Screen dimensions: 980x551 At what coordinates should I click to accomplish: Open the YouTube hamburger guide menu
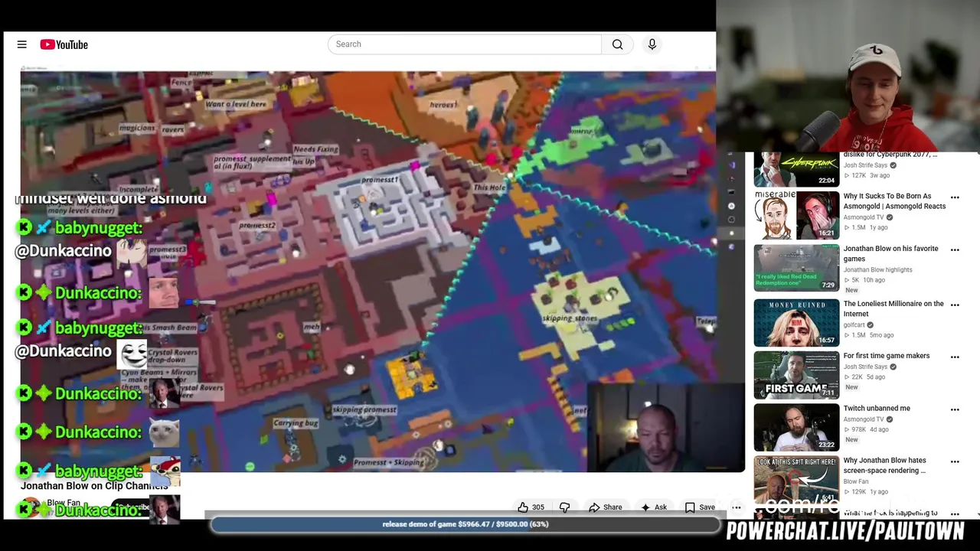[22, 44]
